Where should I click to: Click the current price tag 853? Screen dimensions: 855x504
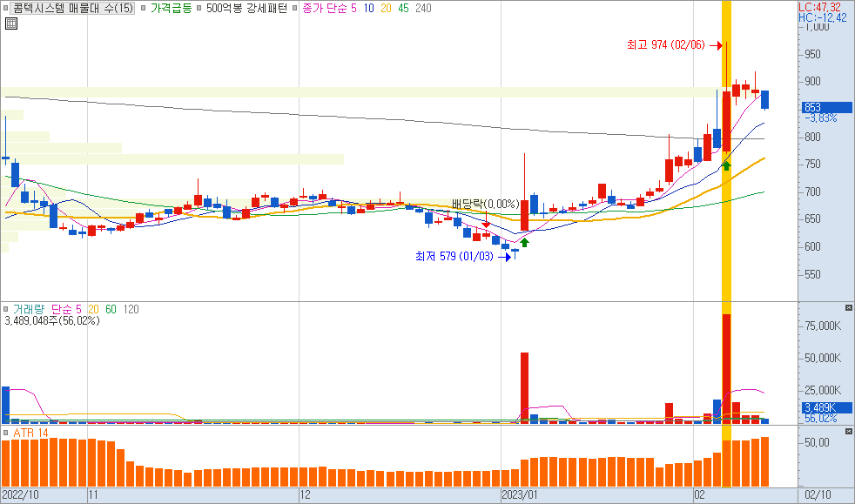(x=827, y=107)
